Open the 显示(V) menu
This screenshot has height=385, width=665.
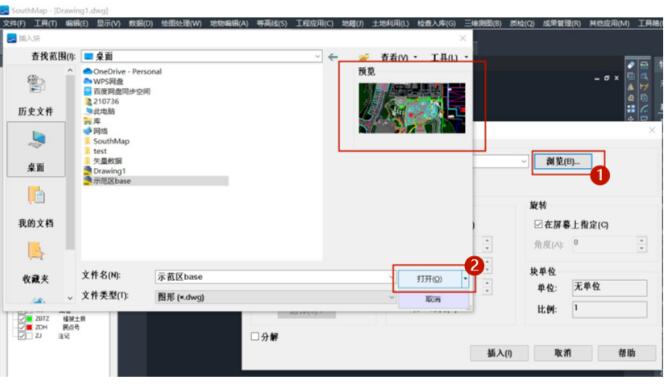109,23
